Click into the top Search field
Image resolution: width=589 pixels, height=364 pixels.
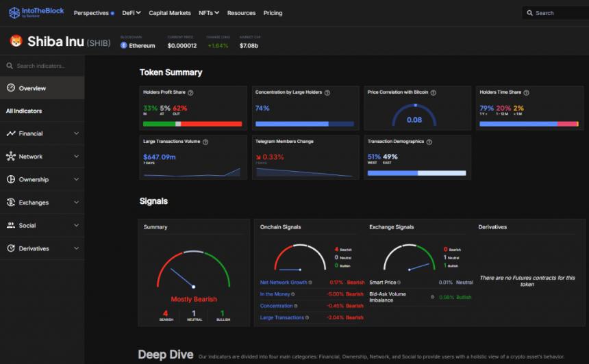(556, 13)
